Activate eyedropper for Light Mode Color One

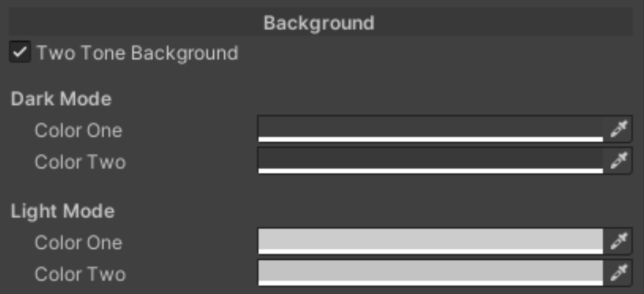coord(618,241)
